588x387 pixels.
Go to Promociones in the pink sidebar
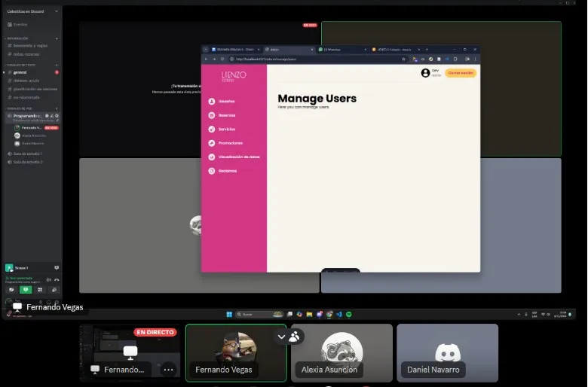click(x=230, y=143)
